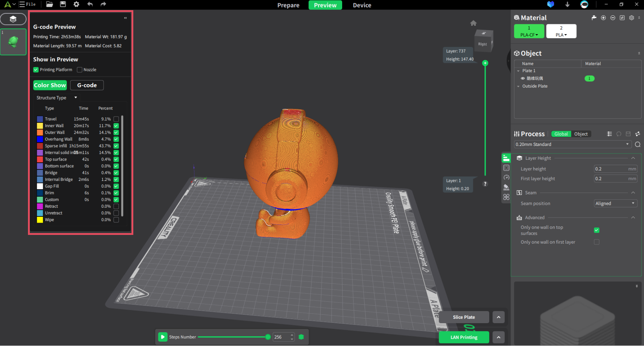
Task: Collapse the Plate 1 tree item
Action: click(519, 71)
